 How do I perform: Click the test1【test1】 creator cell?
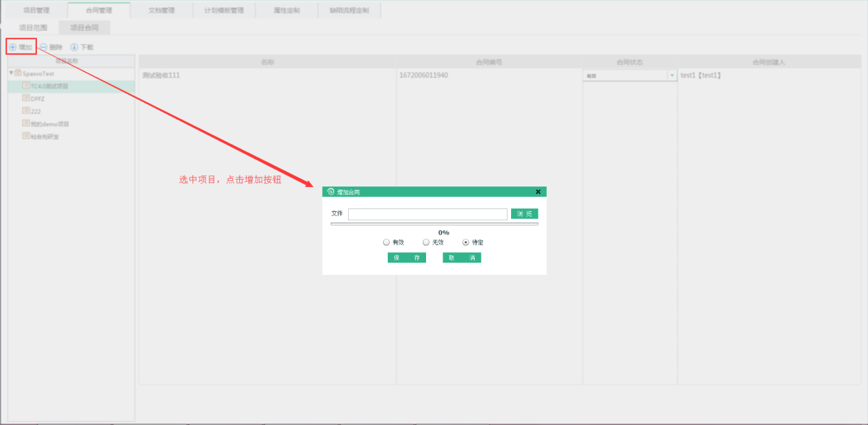769,75
